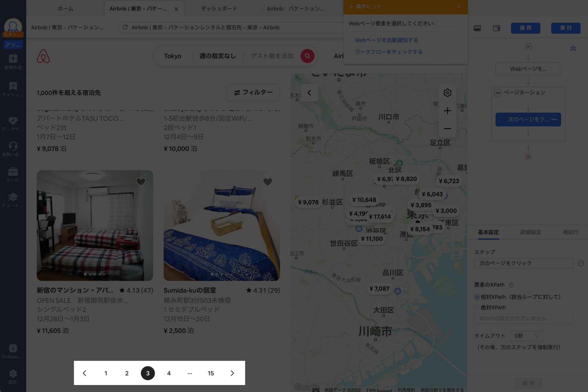Click the top 保存 button
Viewport: 588px width, 392px height.
526,28
